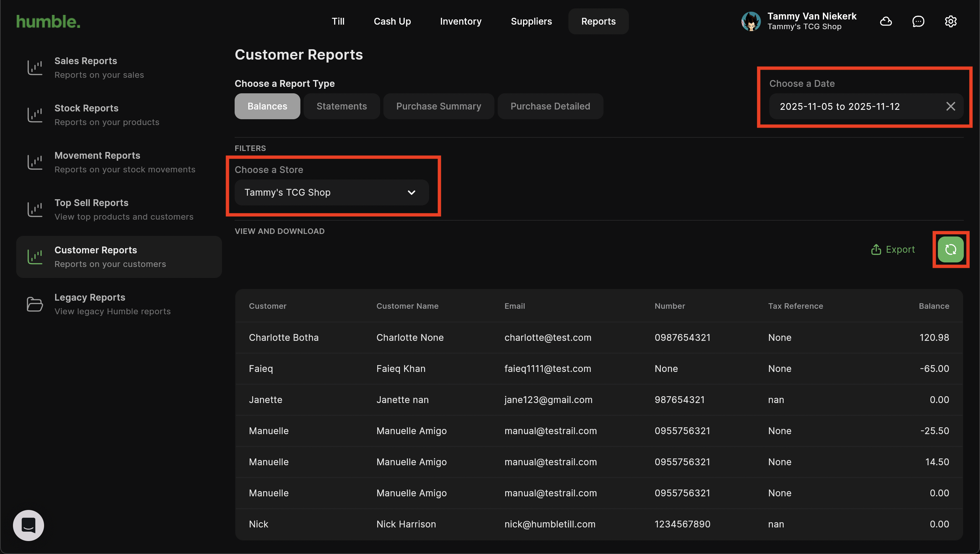The height and width of the screenshot is (554, 980).
Task: Select Purchase Summary report type
Action: pyautogui.click(x=438, y=106)
